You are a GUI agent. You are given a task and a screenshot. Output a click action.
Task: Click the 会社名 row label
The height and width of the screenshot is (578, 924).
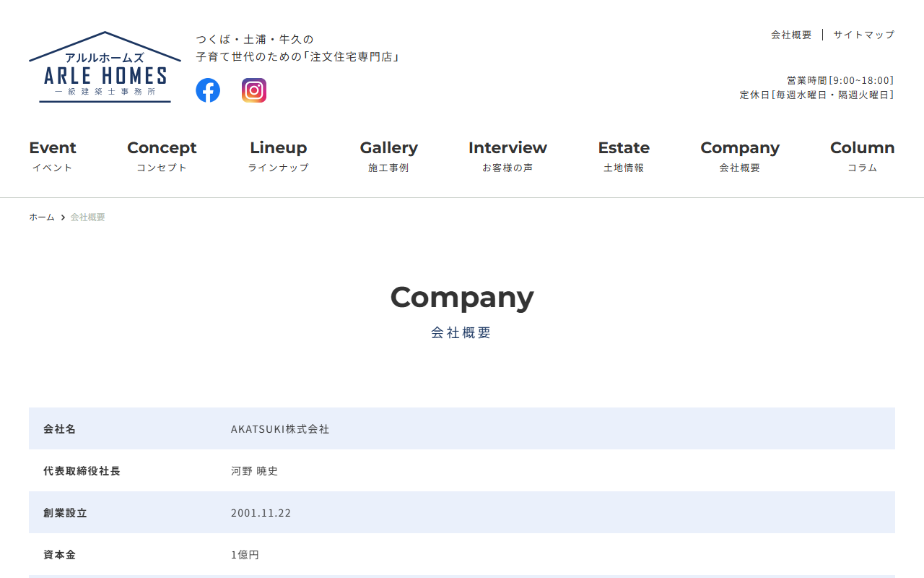59,429
